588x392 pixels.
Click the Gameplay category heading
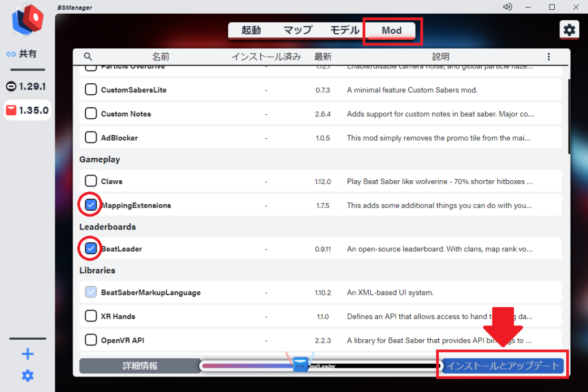click(100, 160)
